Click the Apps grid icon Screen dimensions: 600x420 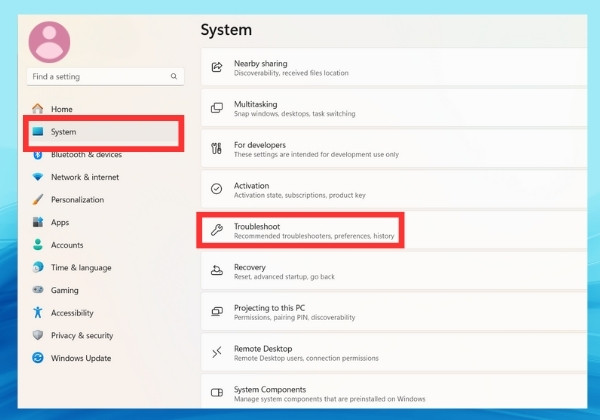[38, 222]
